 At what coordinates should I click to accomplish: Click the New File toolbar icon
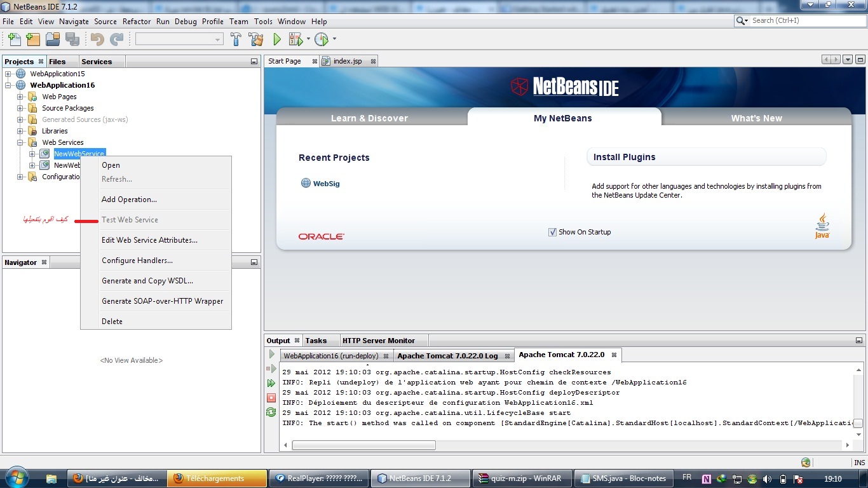tap(13, 39)
